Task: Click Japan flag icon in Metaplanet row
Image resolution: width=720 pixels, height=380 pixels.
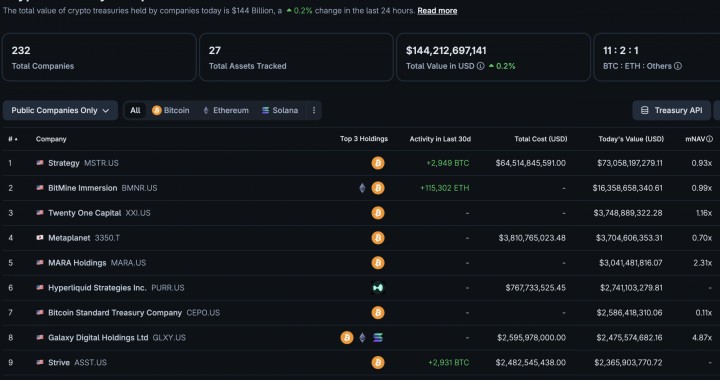Action: [x=40, y=238]
